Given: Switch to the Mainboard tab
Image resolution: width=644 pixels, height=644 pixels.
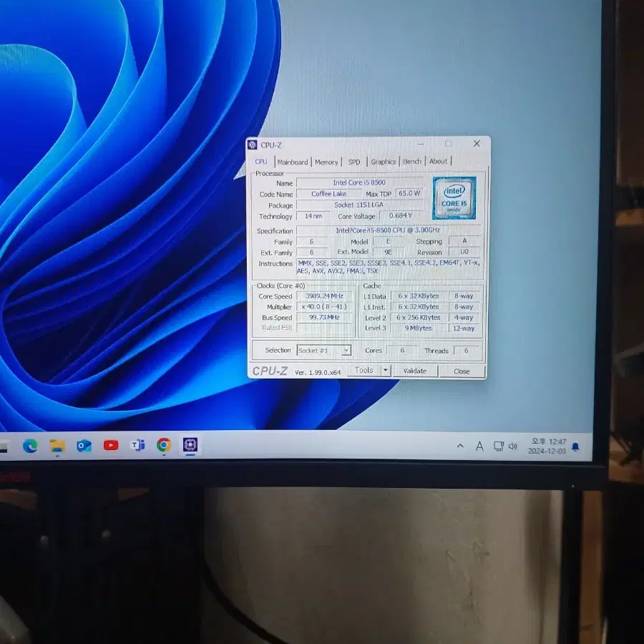Looking at the screenshot, I should click(293, 162).
